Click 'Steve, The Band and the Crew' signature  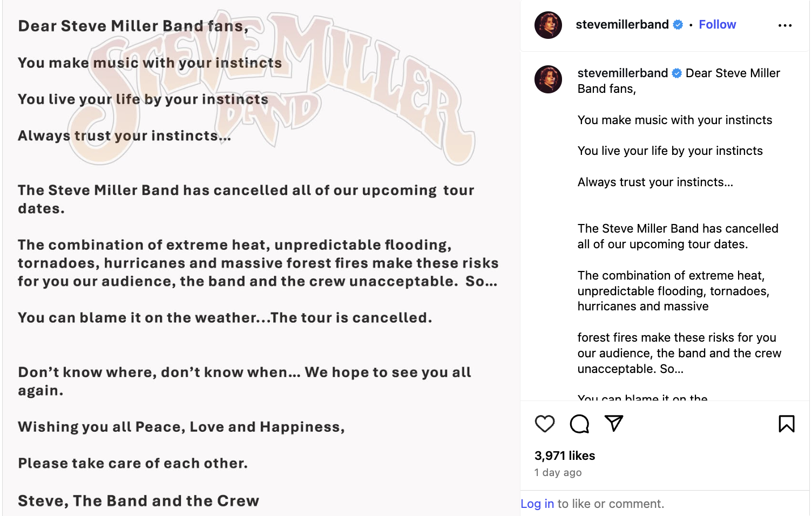click(x=138, y=501)
